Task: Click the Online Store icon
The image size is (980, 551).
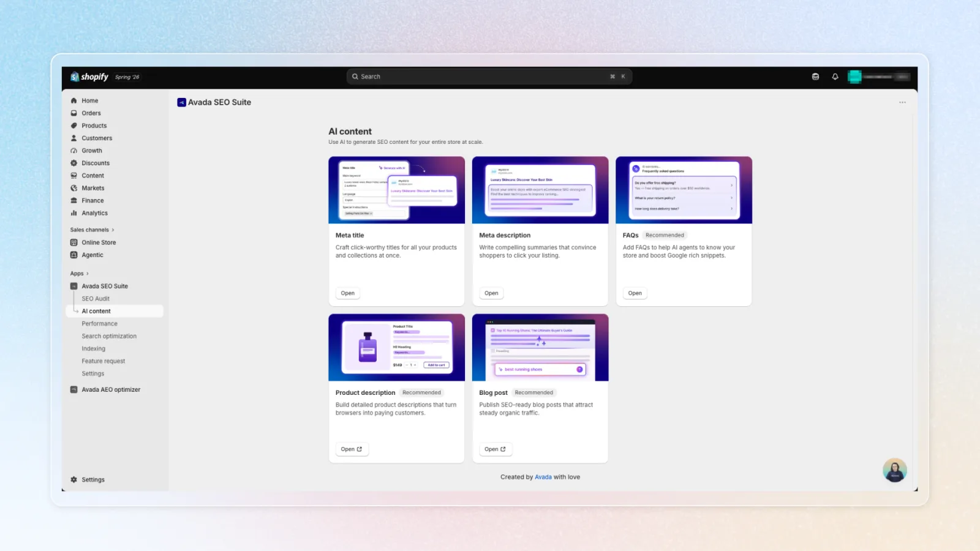Action: [x=73, y=242]
